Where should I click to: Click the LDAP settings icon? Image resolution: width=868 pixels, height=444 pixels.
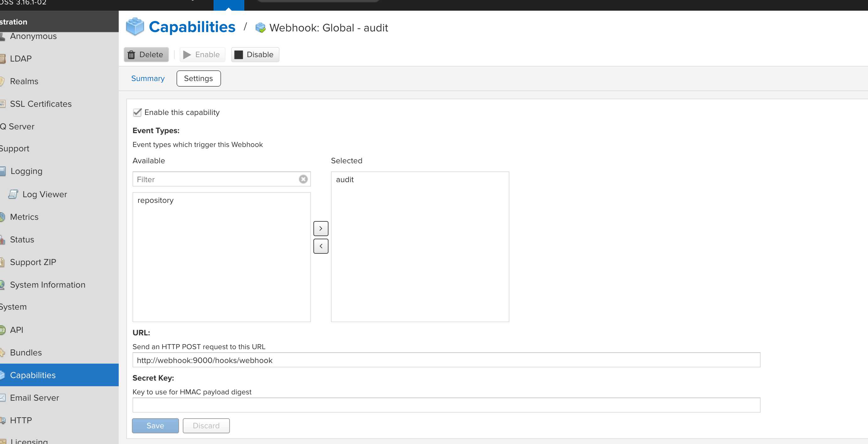click(x=3, y=58)
